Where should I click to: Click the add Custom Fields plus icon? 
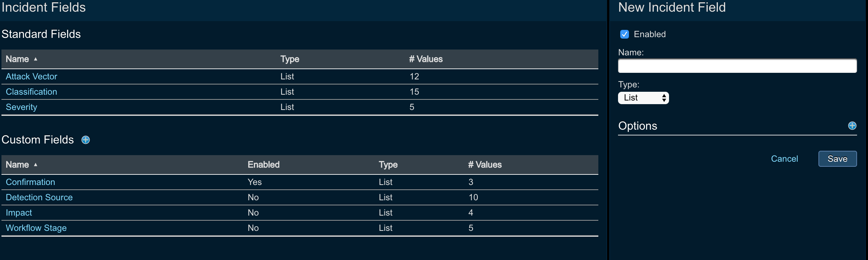(86, 140)
